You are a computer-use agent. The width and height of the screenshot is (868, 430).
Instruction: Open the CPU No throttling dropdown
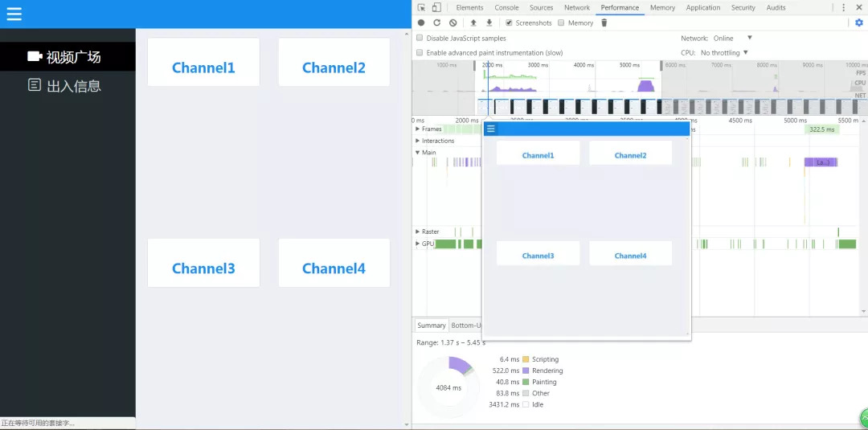[x=724, y=52]
